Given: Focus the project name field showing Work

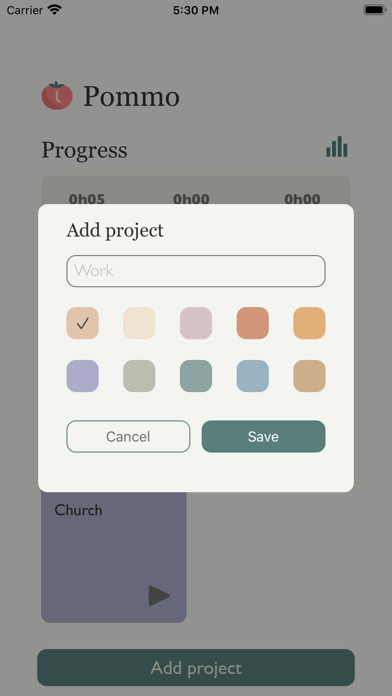Looking at the screenshot, I should click(196, 271).
